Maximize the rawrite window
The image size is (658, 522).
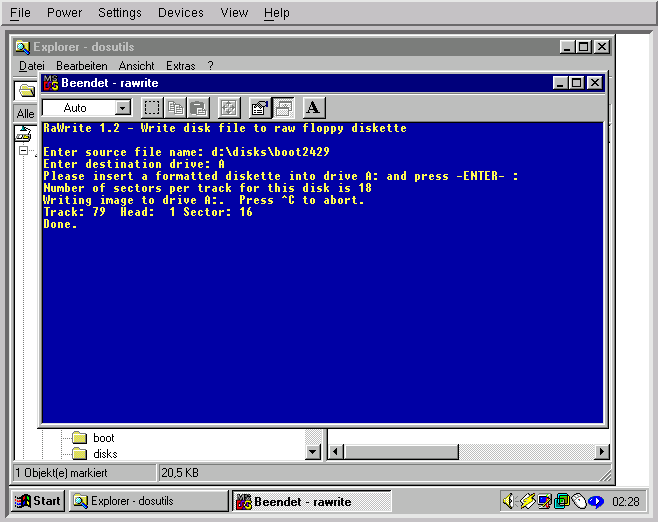tap(577, 83)
